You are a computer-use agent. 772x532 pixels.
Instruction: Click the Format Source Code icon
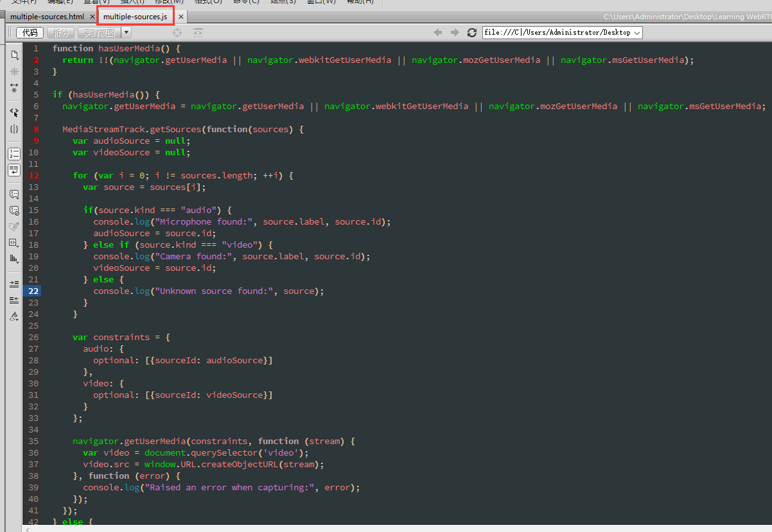tap(14, 316)
